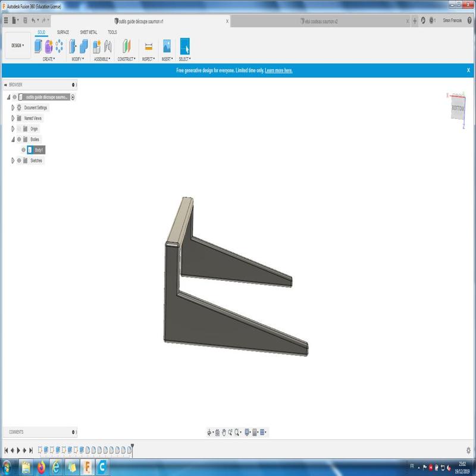Open timeline settings gear icon
The width and height of the screenshot is (476, 476).
468,450
